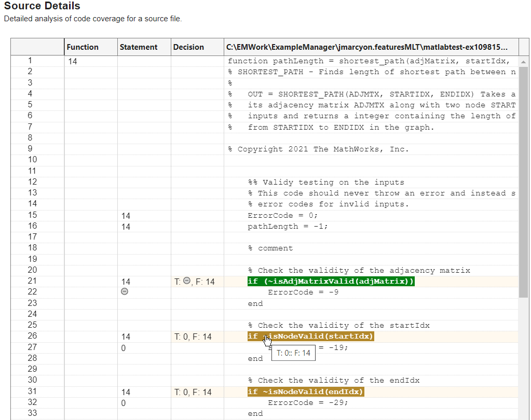The width and height of the screenshot is (531, 420).
Task: Click the justified icon in line 21 Decision cell
Action: (187, 281)
